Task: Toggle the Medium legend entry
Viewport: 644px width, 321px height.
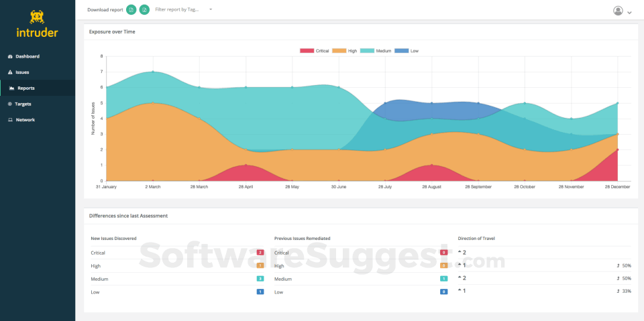Action: click(377, 51)
